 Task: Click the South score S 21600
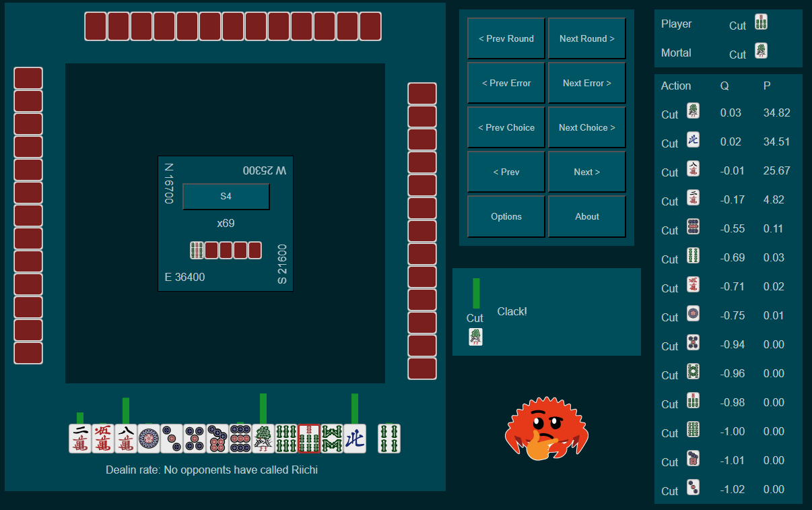tap(282, 264)
